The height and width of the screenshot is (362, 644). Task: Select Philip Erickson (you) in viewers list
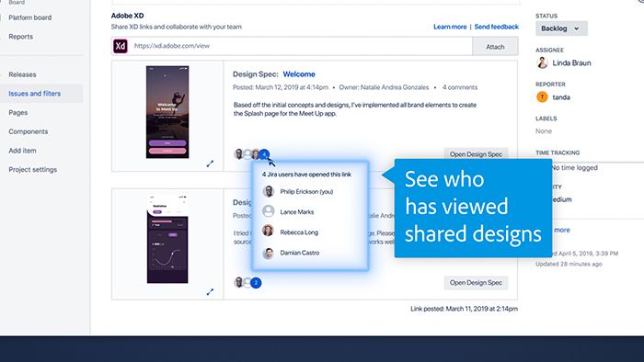(x=306, y=191)
